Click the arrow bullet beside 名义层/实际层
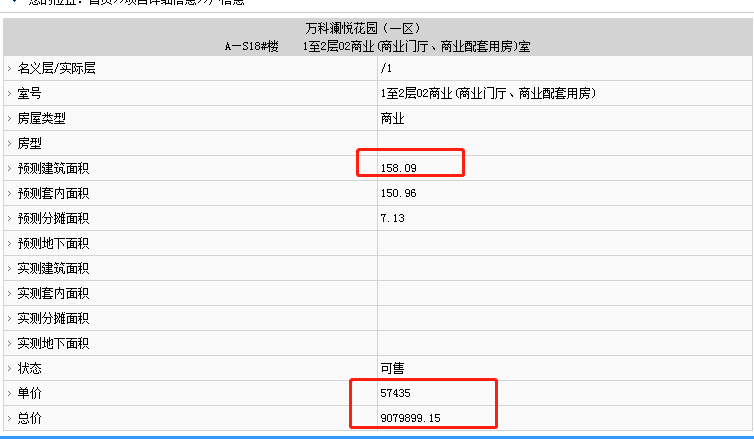Image resolution: width=754 pixels, height=439 pixels. [x=9, y=69]
